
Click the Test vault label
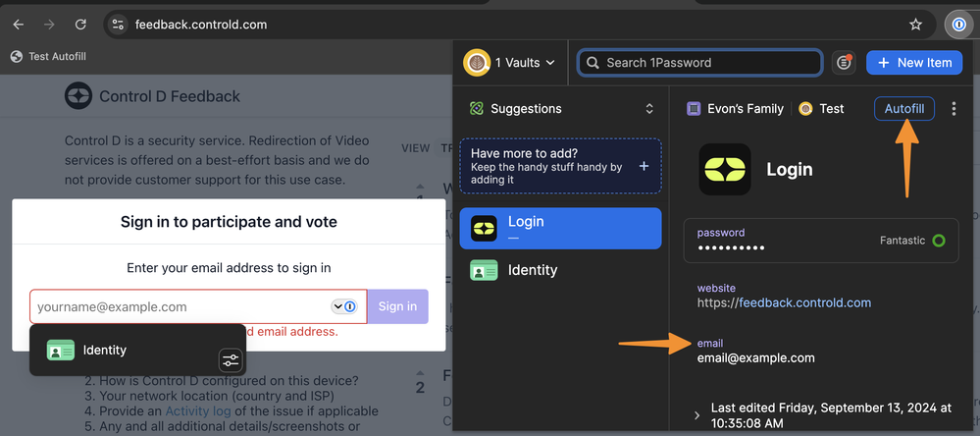821,109
